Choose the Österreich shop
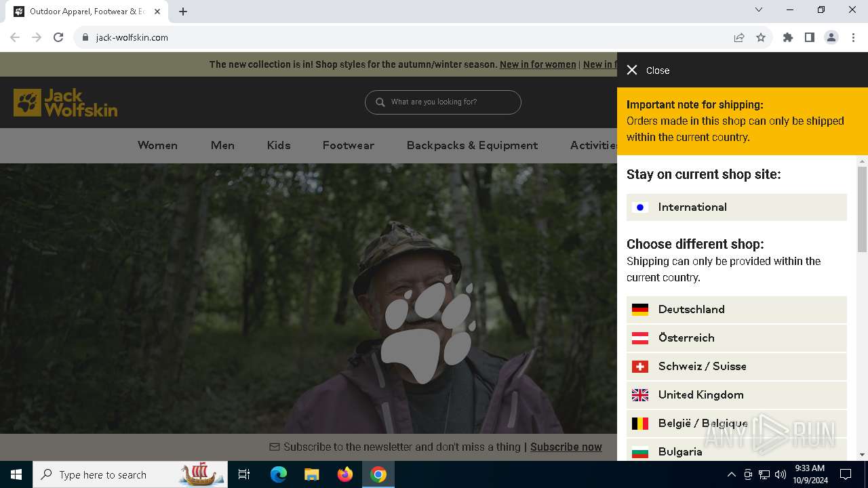868x488 pixels. click(736, 338)
